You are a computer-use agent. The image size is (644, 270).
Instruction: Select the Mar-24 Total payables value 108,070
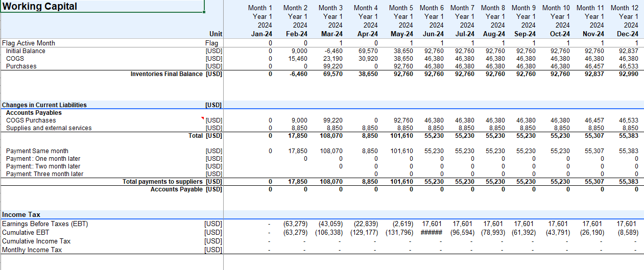(331, 136)
